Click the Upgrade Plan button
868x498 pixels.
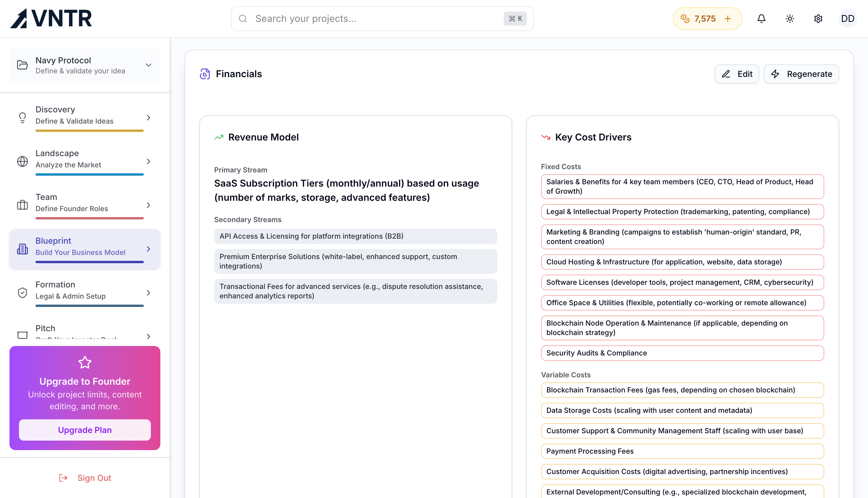pos(85,430)
